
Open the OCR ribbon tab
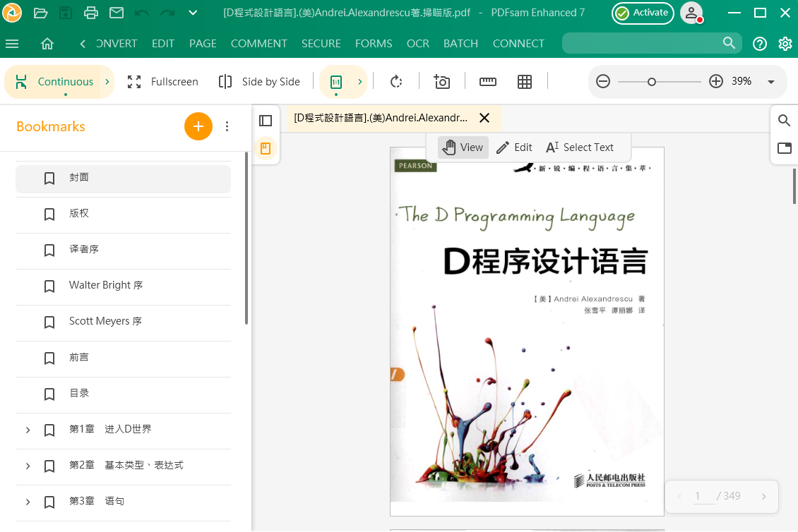pos(418,44)
